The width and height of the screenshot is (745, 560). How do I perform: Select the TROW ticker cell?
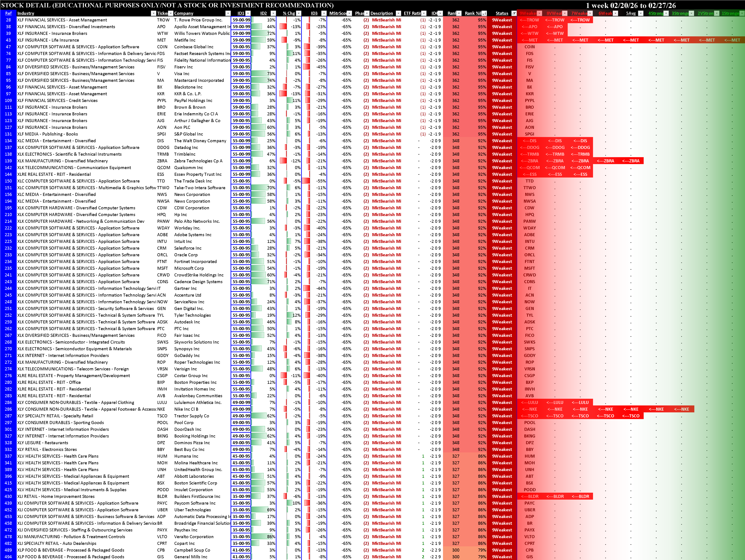[163, 20]
